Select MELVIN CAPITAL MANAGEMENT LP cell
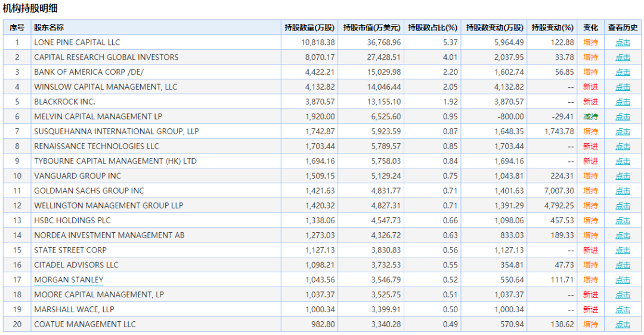Viewport: 644px width, 335px height. [156, 116]
